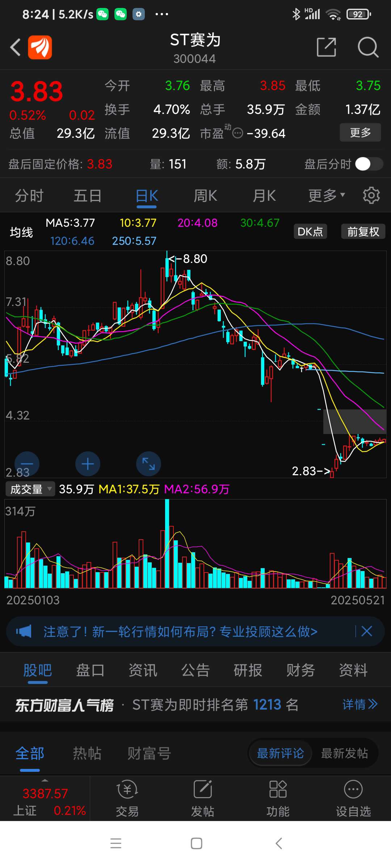Expand chart to fullscreen

pos(148,464)
